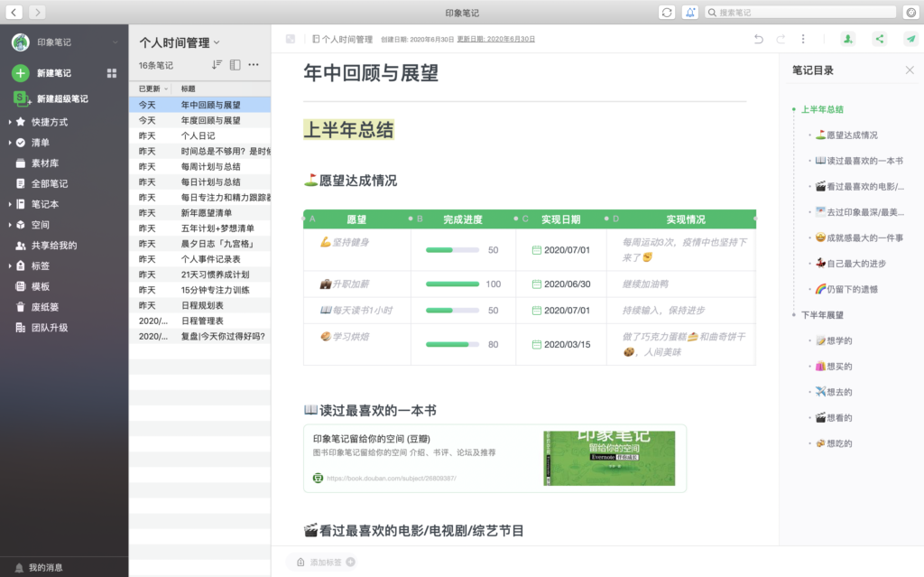Click the green add collaborator icon

[x=848, y=39]
